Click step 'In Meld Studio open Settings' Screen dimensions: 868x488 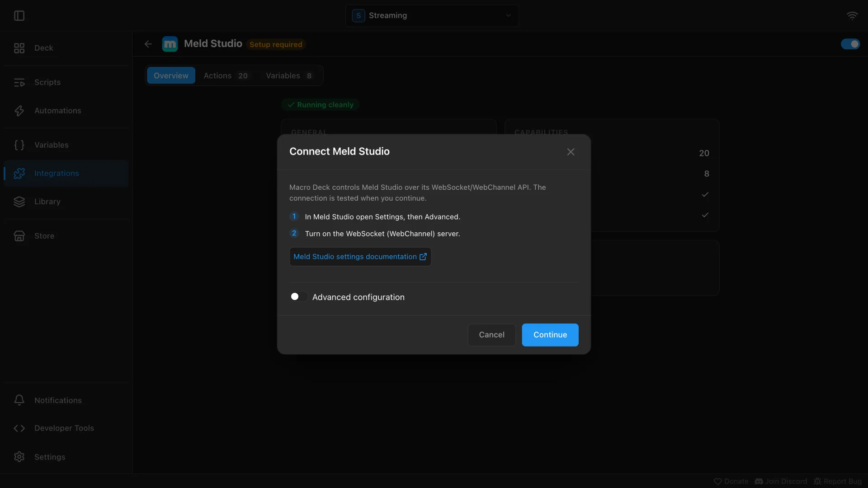[x=382, y=217]
